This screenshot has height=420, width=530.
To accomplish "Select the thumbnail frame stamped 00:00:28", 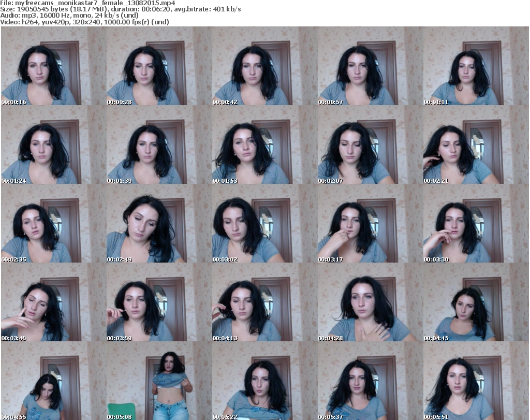I will (159, 66).
